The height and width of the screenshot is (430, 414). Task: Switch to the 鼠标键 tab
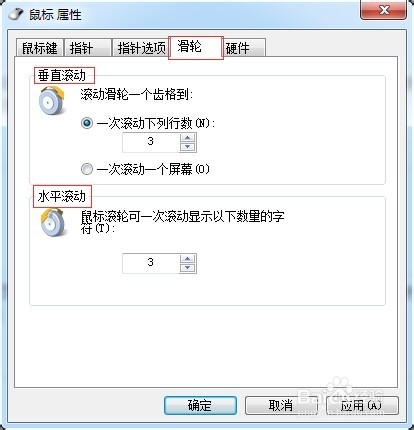[x=40, y=48]
